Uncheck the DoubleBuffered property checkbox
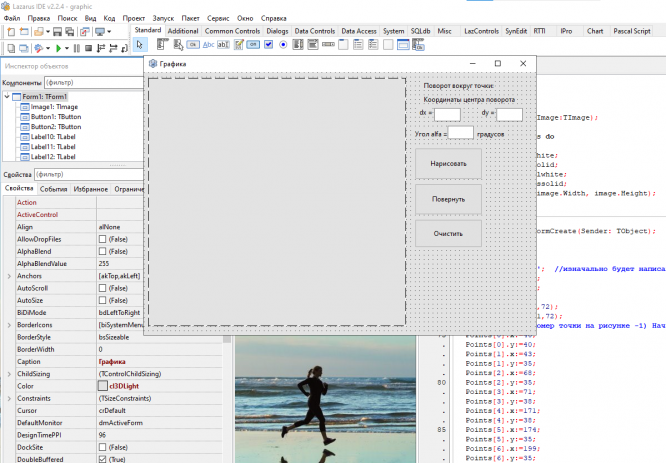This screenshot has height=463, width=666. pos(102,459)
